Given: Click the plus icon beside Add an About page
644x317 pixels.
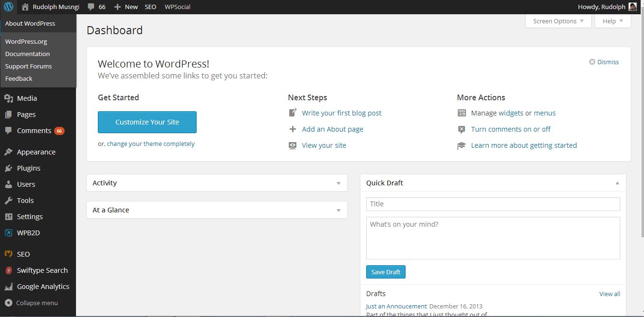Looking at the screenshot, I should tap(293, 129).
